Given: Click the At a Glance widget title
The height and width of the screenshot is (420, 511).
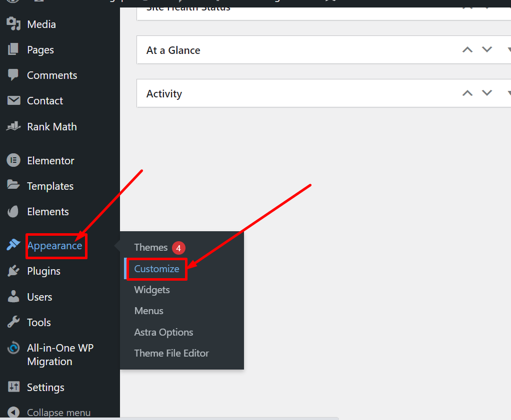Looking at the screenshot, I should (x=173, y=50).
